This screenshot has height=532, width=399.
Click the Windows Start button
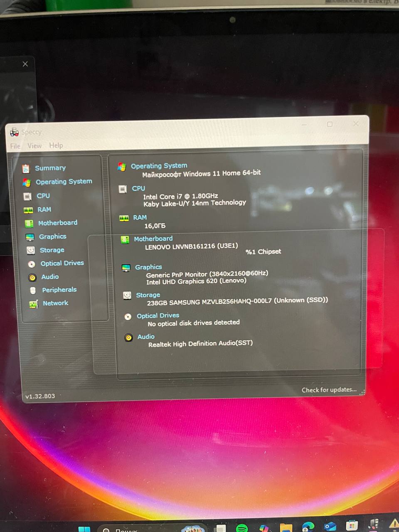click(84, 529)
